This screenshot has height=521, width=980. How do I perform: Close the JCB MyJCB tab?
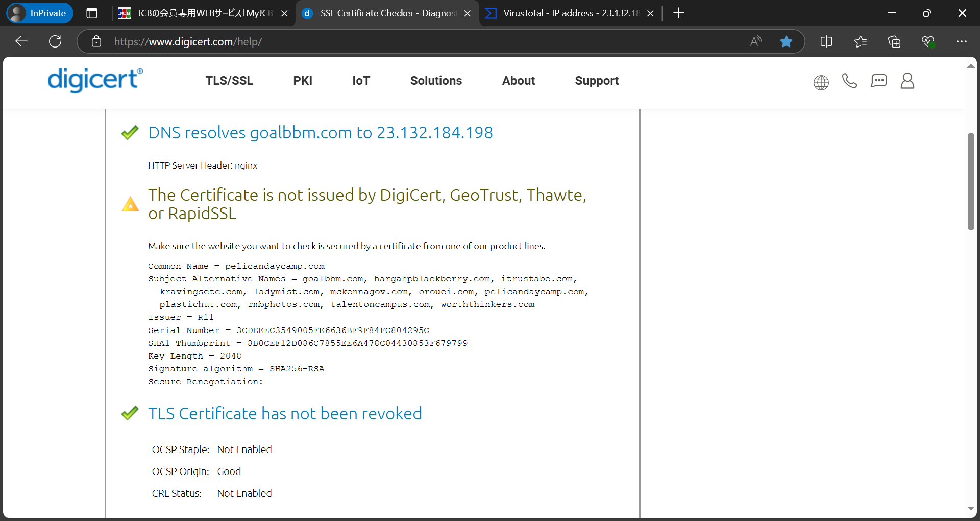coord(284,13)
